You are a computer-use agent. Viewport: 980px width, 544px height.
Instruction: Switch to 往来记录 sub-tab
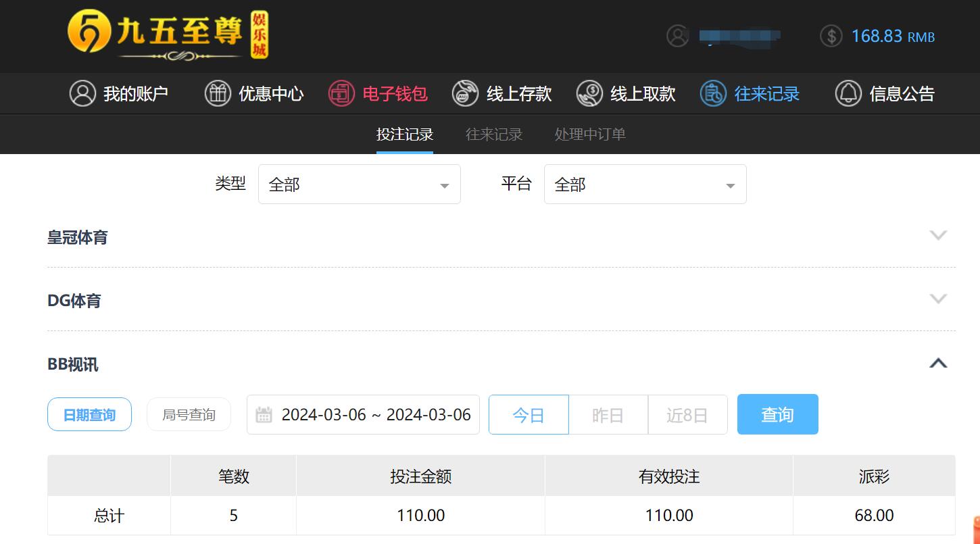coord(494,134)
